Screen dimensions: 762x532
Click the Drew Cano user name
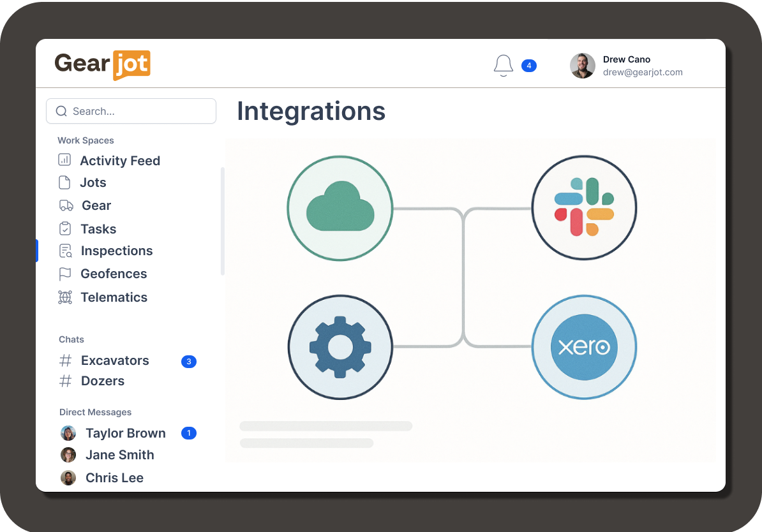627,59
